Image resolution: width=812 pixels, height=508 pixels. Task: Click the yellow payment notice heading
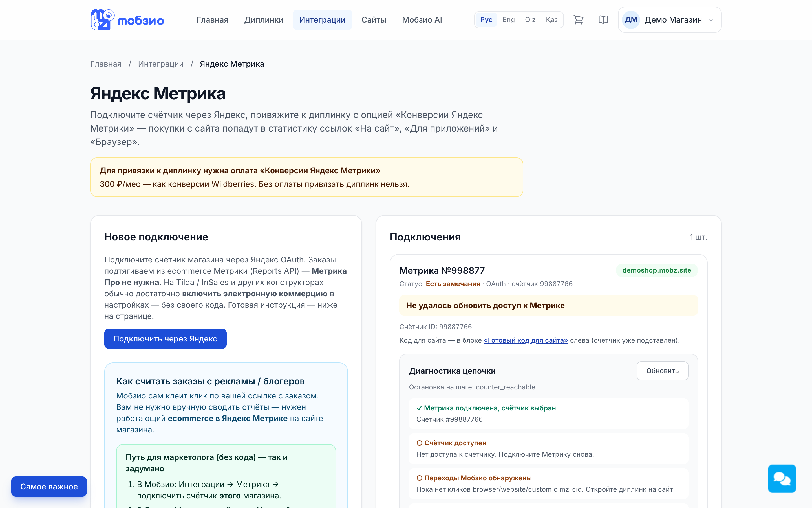tap(240, 171)
